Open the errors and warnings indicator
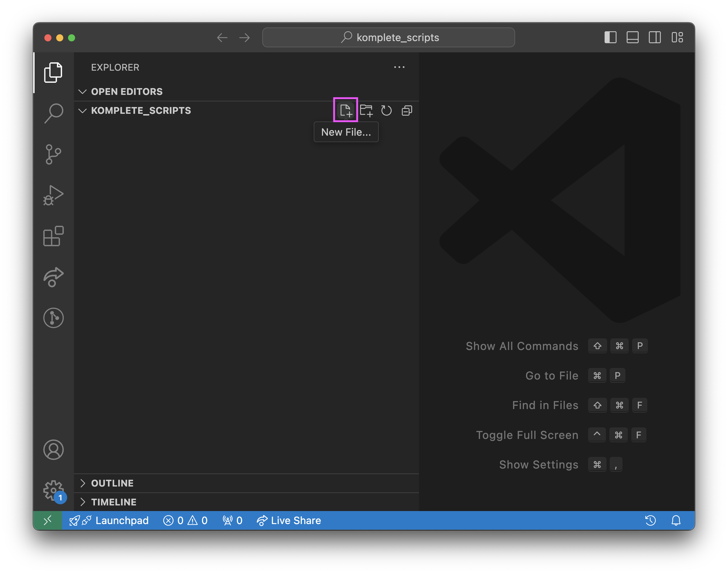The image size is (728, 574). click(185, 521)
